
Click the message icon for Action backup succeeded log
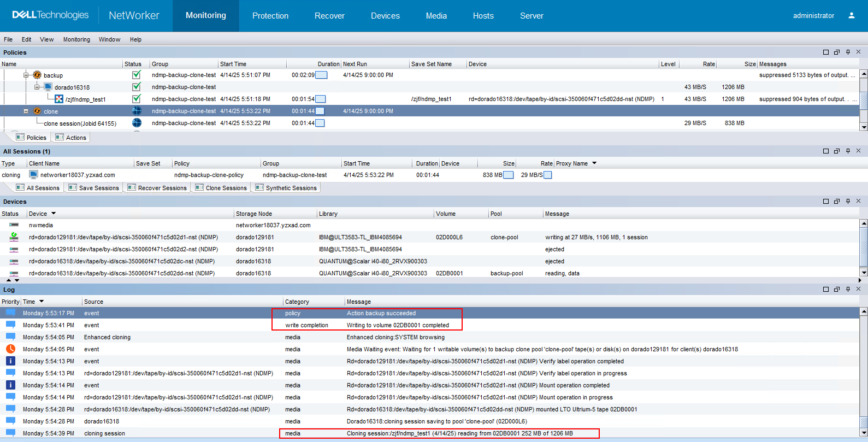click(10, 313)
